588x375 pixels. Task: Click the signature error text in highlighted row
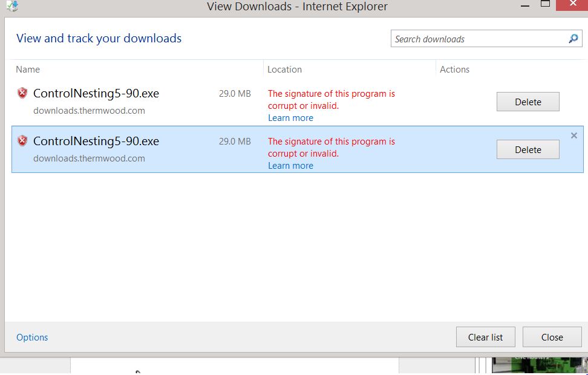[332, 148]
